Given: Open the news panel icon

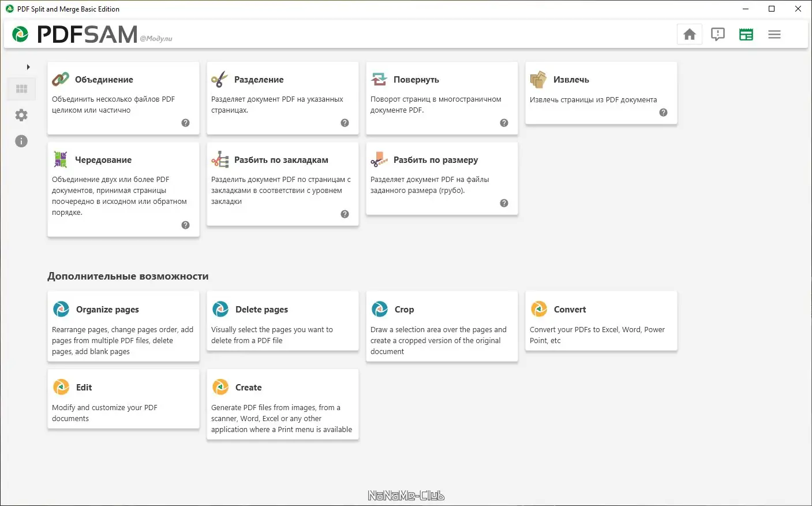Looking at the screenshot, I should [x=718, y=35].
